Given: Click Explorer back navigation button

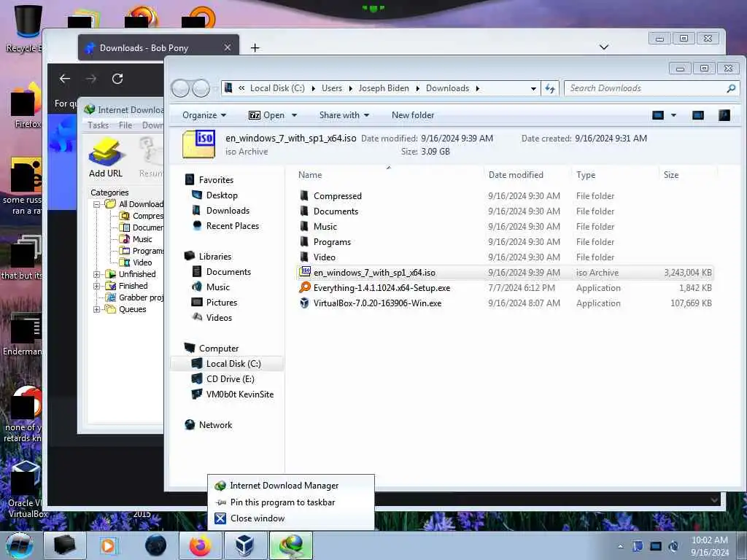Looking at the screenshot, I should coord(181,88).
